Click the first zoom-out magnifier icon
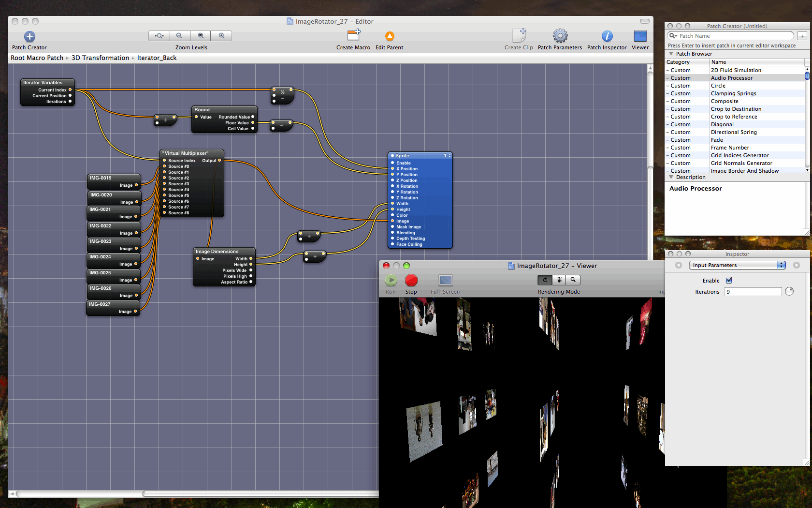Screen dimensions: 812x508 (x=179, y=36)
